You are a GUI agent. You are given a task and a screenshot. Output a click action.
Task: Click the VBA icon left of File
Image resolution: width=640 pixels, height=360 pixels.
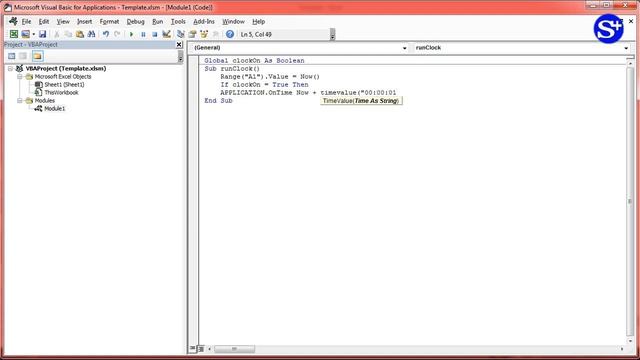pos(13,21)
